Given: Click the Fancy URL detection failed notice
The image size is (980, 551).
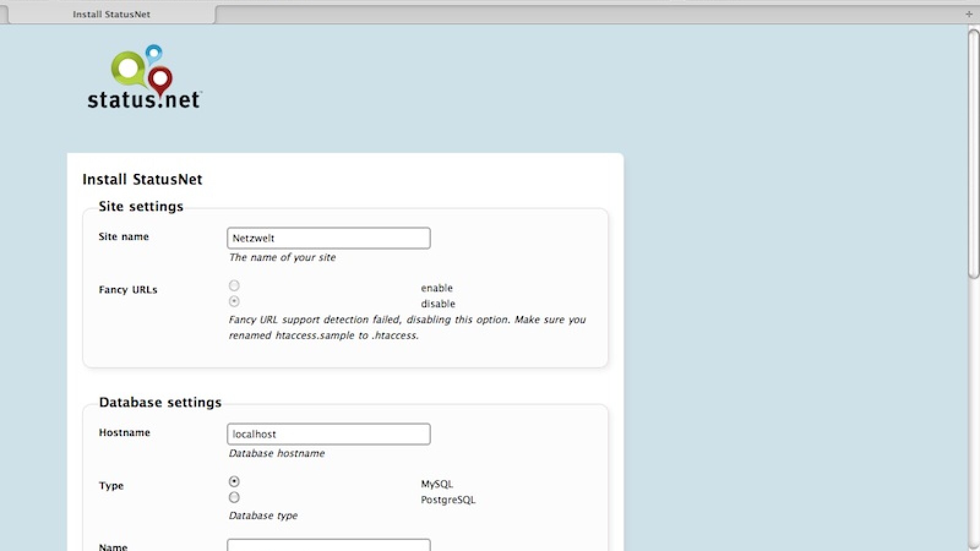Looking at the screenshot, I should coord(407,328).
